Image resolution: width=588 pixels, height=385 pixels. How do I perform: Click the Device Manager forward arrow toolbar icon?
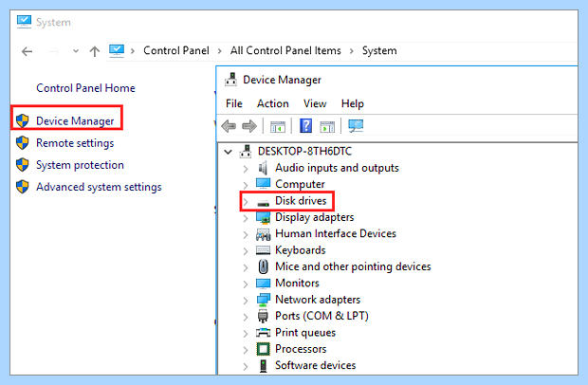[x=249, y=126]
